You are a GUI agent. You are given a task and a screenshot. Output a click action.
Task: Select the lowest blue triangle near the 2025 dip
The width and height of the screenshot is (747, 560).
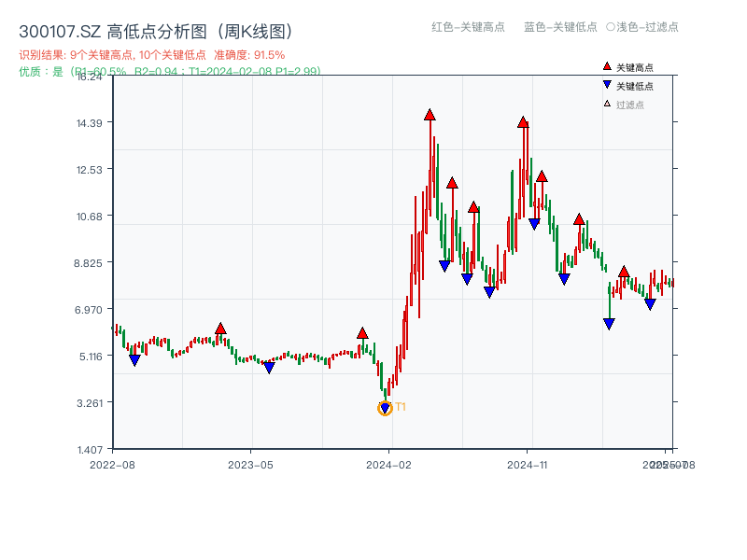point(608,323)
